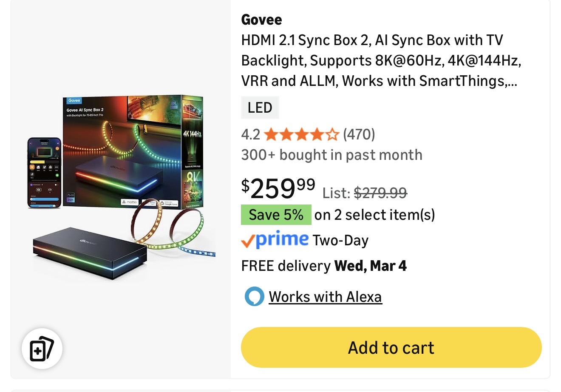Tap the stacked cards plus icon

coord(42,349)
